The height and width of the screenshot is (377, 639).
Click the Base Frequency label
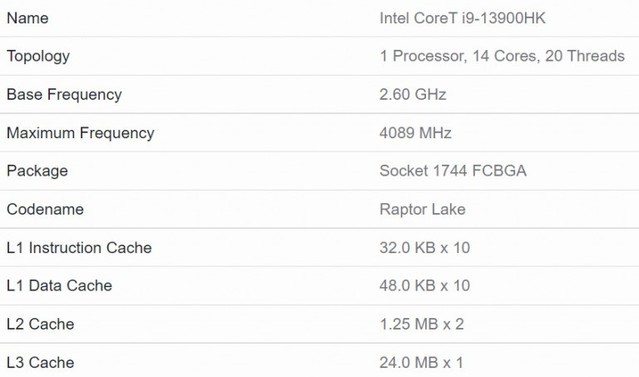64,95
